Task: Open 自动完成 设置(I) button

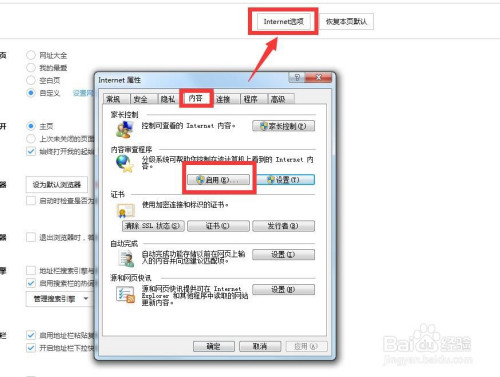Action: click(x=283, y=255)
